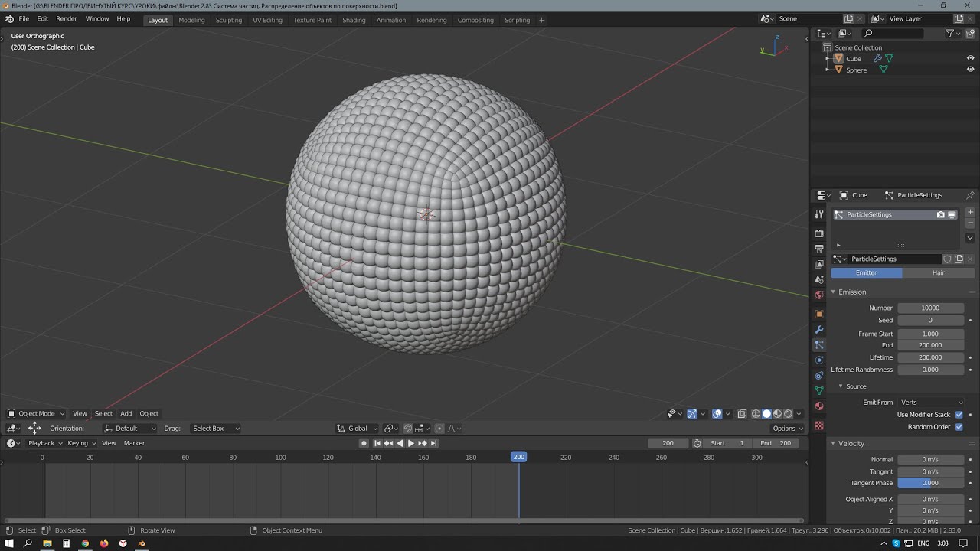Open the Object properties tab
Image resolution: width=980 pixels, height=551 pixels.
tap(819, 314)
